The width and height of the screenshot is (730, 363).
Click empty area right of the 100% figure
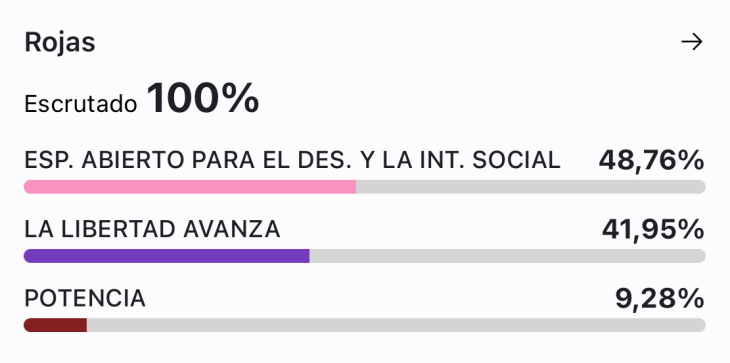pos(482,99)
